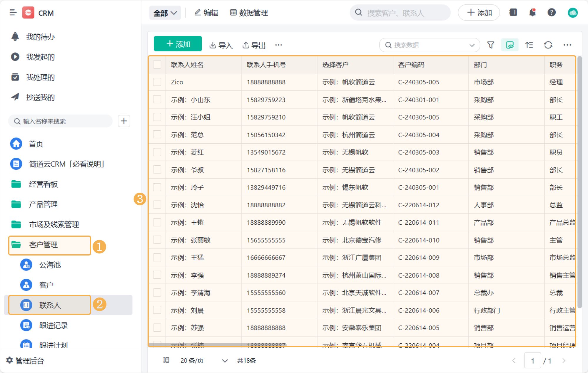Open the notification bell in top bar
The width and height of the screenshot is (588, 373).
click(532, 12)
